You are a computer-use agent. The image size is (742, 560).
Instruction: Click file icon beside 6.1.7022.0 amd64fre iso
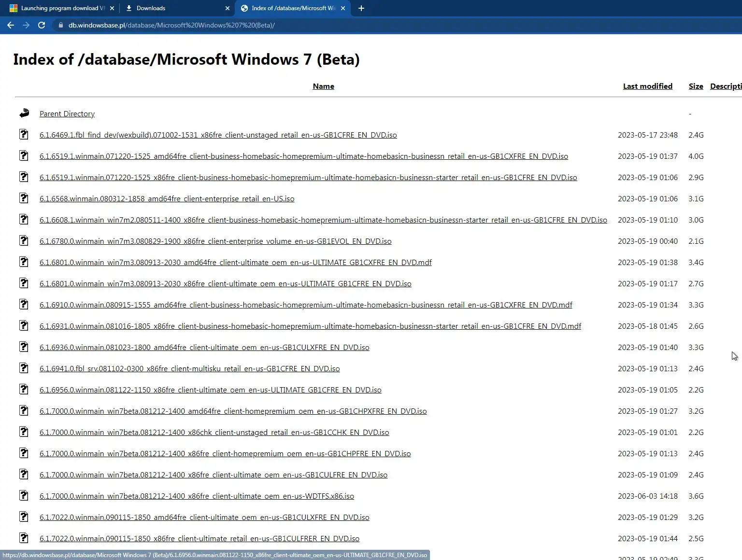pos(24,517)
